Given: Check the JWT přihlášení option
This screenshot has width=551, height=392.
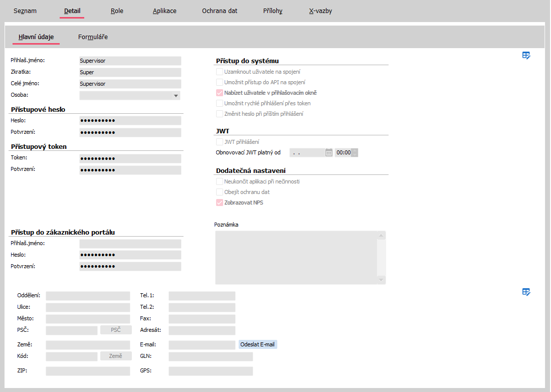Looking at the screenshot, I should (x=220, y=142).
